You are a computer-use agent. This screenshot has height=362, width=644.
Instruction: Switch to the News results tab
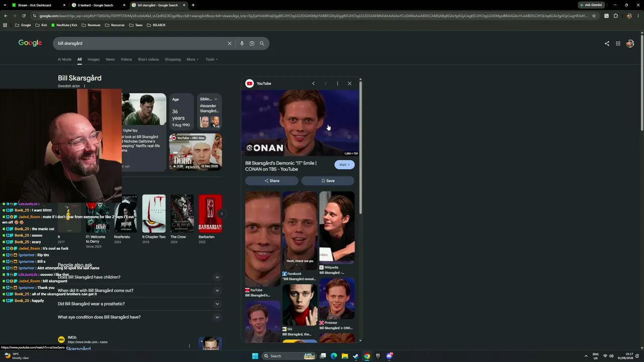coord(110,59)
